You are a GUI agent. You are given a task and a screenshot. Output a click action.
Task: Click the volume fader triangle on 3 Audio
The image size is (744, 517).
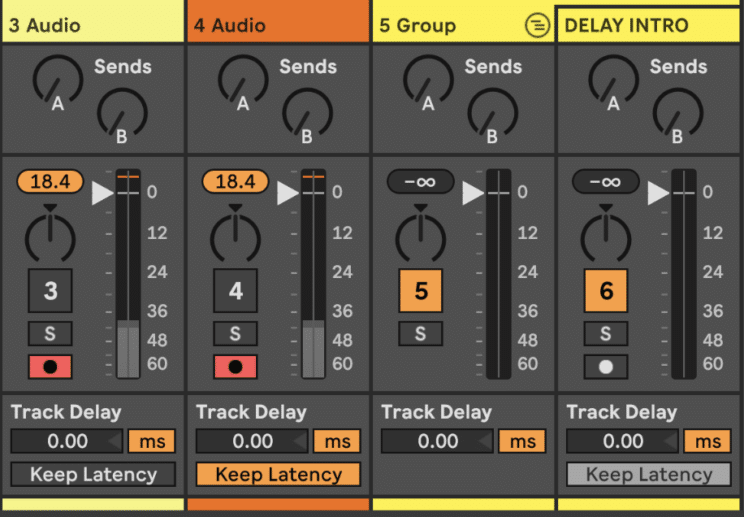[x=102, y=193]
